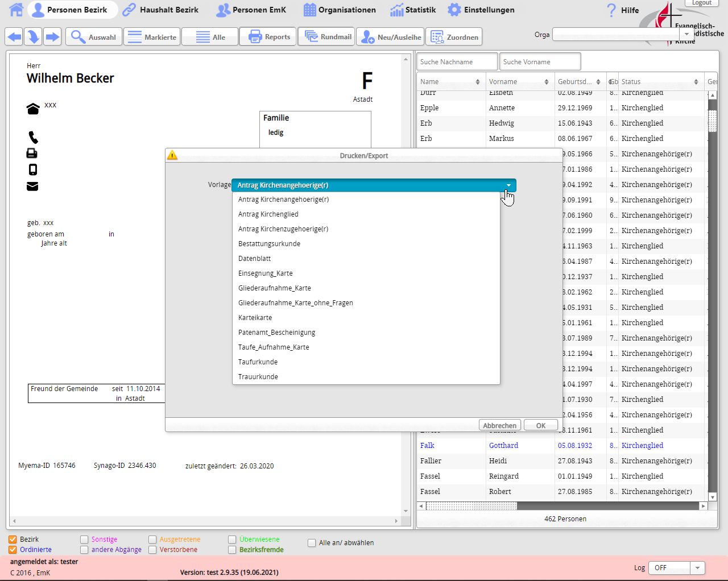Viewport: 728px width, 581px height.
Task: Choose Taufurkunde template
Action: coord(366,362)
